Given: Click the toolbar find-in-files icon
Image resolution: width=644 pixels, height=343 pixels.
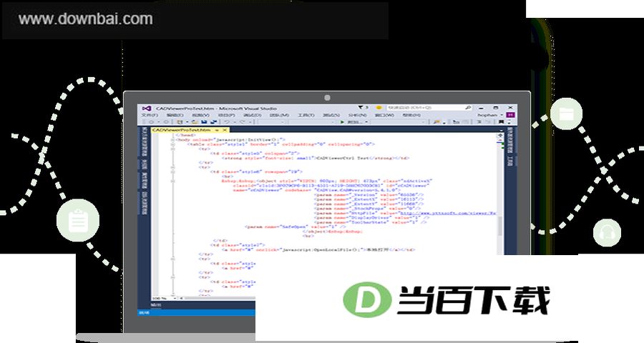Looking at the screenshot, I should click(x=436, y=122).
